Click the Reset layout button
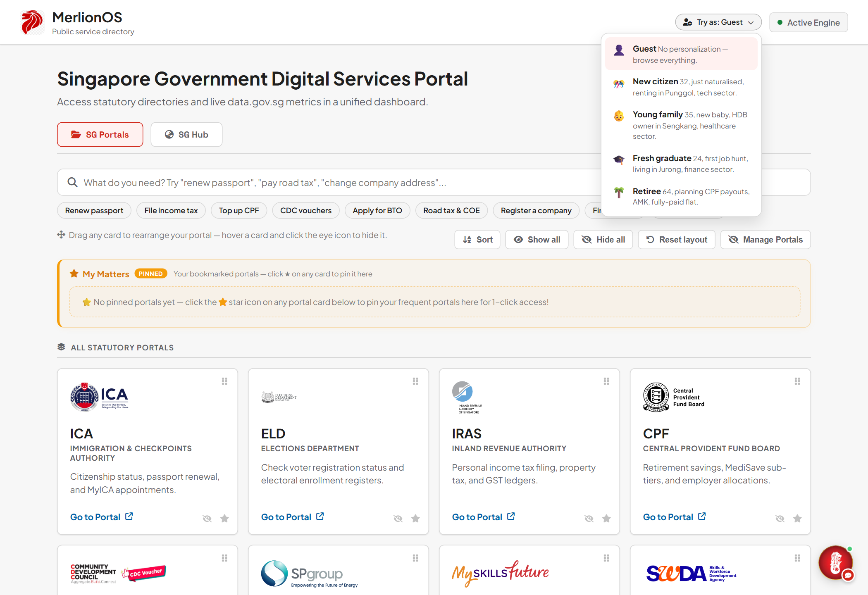The image size is (868, 595). (677, 240)
